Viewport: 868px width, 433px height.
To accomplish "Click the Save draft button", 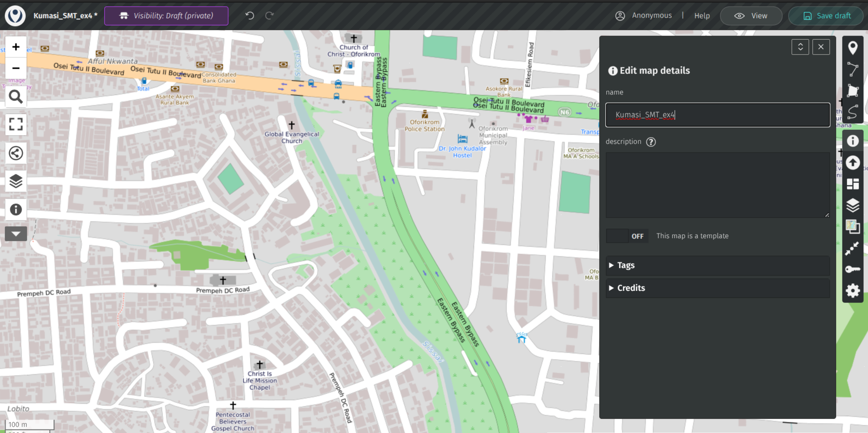I will (x=827, y=16).
